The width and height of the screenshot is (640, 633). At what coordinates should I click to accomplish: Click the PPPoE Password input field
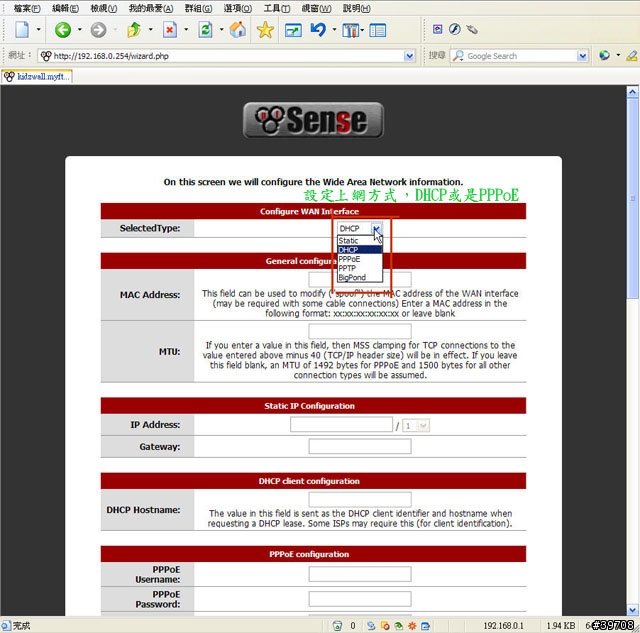(360, 599)
